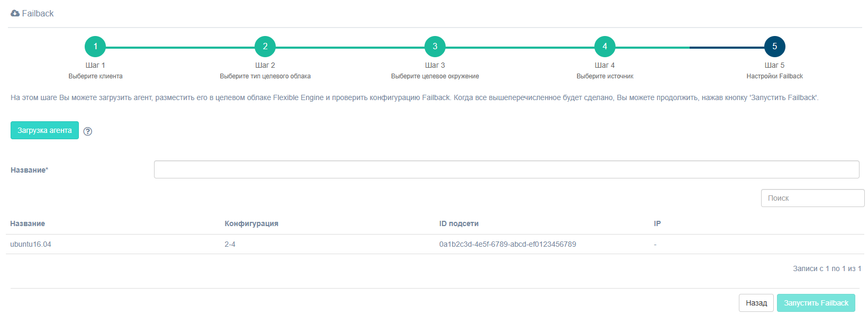Go to step 4 circle
This screenshot has height=323, width=868.
tap(605, 47)
